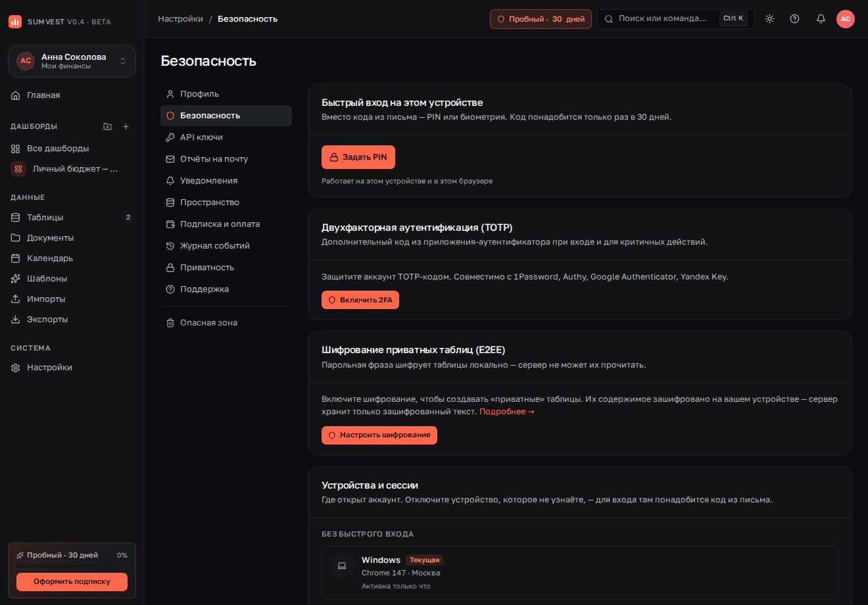Click the Включить 2FA button
The width and height of the screenshot is (868, 605).
point(360,300)
